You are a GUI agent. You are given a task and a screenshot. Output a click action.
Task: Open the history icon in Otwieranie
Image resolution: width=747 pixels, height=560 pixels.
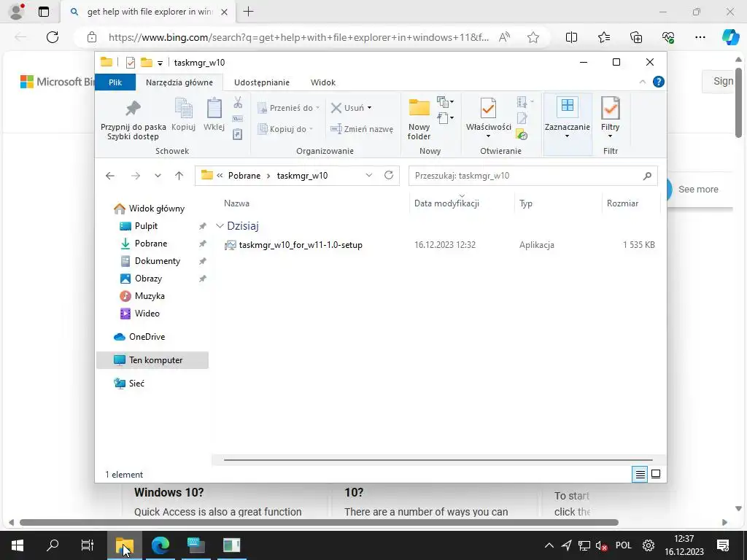[522, 135]
